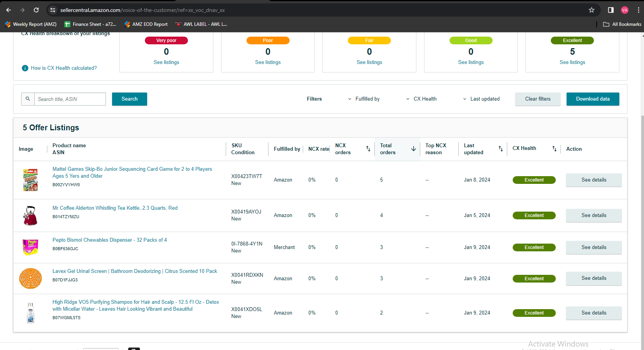Click red tea kettle product thumbnail
Viewport: 644px width, 350px height.
30,215
